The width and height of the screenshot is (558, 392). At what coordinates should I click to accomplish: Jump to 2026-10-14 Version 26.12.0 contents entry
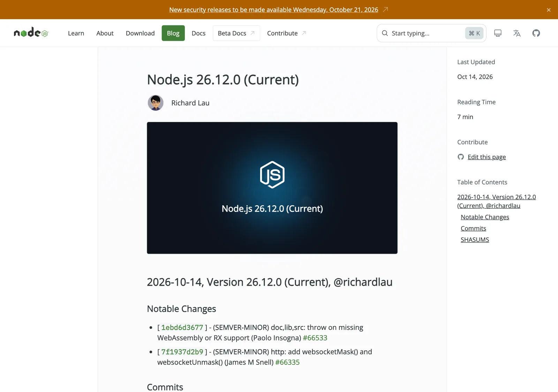pos(497,201)
